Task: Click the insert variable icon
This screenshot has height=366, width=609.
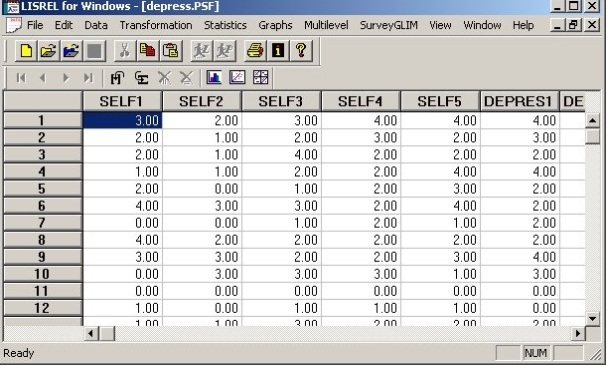Action: click(117, 78)
